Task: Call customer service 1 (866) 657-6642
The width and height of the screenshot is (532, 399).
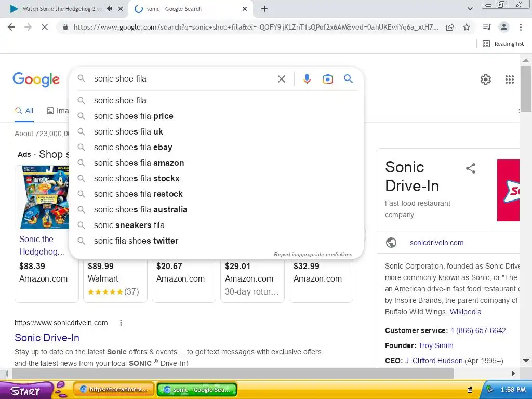Action: (478, 331)
